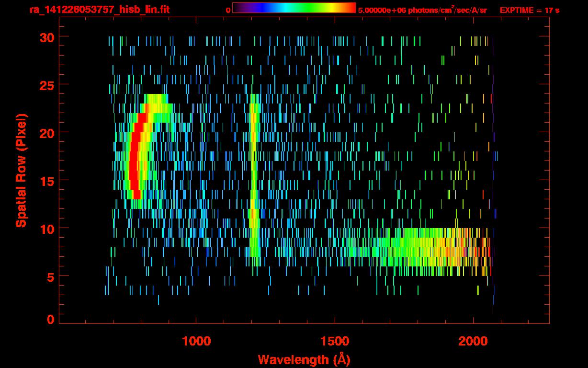Click the filename ra_141226053757_hisb_lin.fit
The image size is (588, 368).
point(99,10)
